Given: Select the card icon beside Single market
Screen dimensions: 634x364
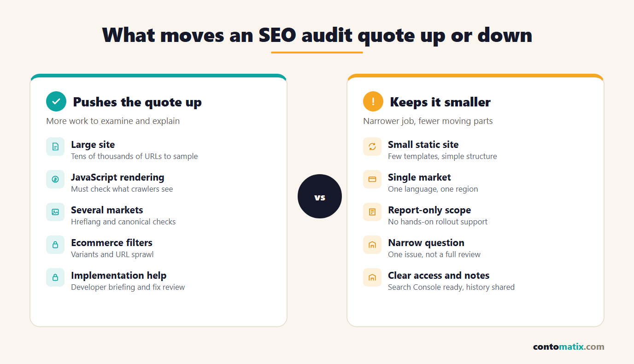Looking at the screenshot, I should click(x=372, y=179).
